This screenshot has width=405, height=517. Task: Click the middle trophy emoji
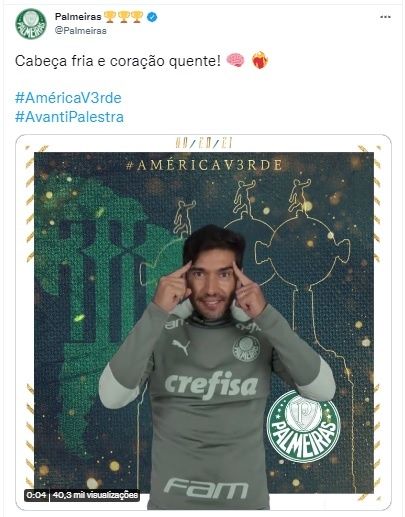tap(123, 17)
